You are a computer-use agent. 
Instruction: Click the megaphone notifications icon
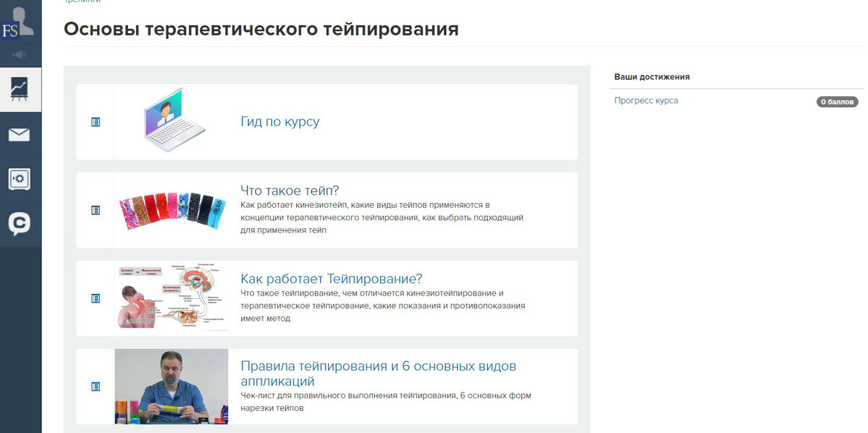20,55
